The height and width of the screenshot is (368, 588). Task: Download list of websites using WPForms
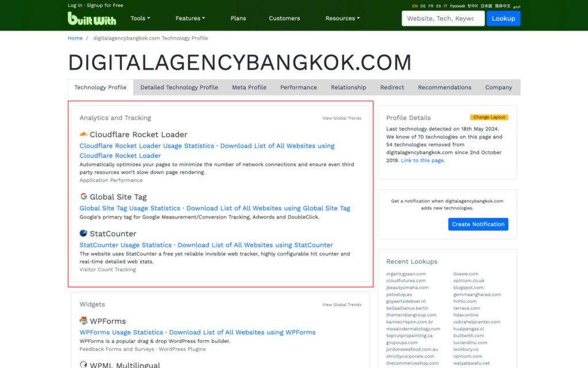click(242, 332)
